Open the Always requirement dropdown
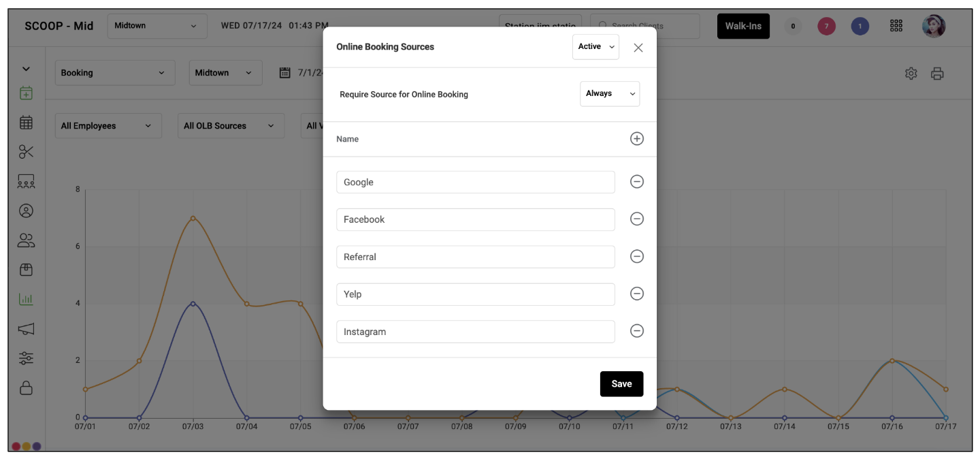The height and width of the screenshot is (459, 980). tap(610, 94)
